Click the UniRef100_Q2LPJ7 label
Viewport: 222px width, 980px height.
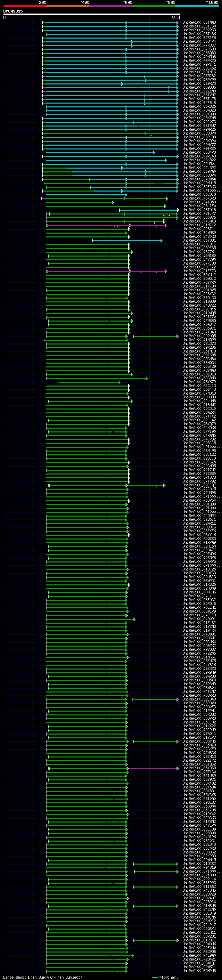coord(199,925)
